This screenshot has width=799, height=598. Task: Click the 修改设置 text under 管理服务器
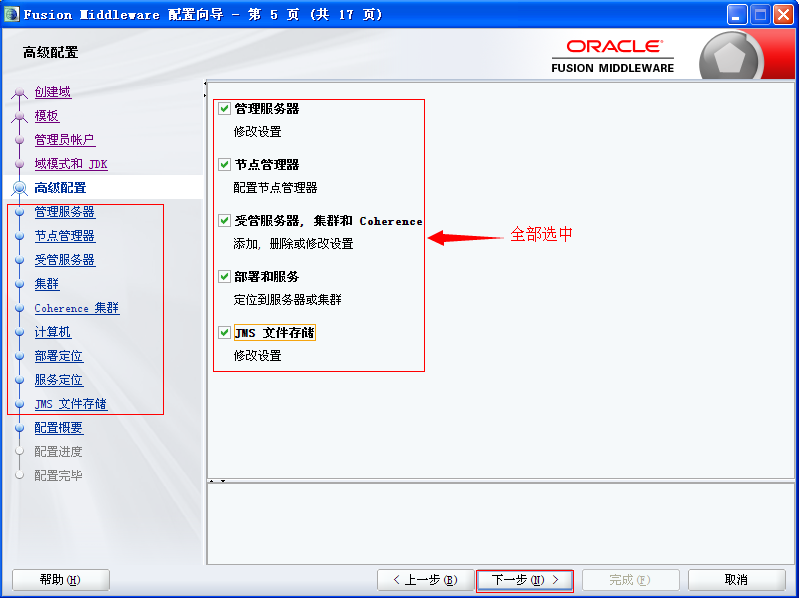pyautogui.click(x=257, y=132)
